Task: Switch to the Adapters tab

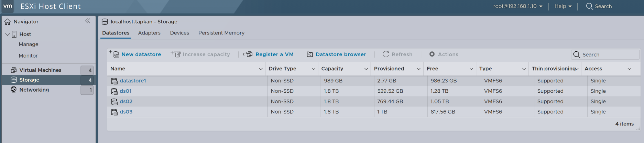Action: tap(149, 33)
